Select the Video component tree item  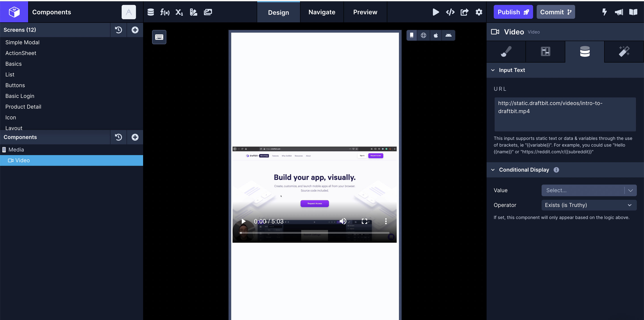(x=72, y=160)
